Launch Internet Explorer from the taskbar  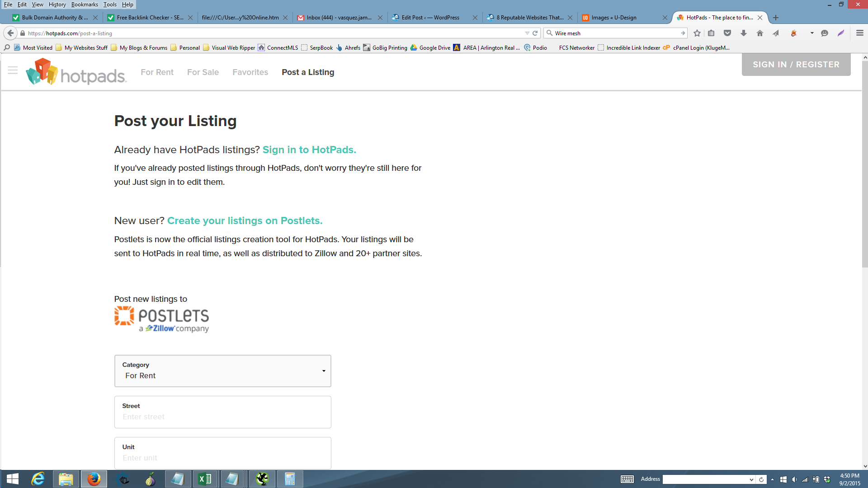pyautogui.click(x=38, y=479)
